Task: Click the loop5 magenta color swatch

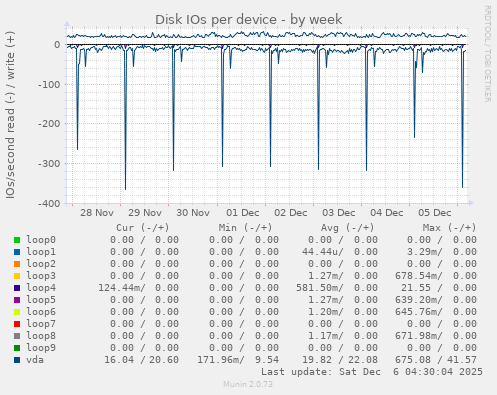Action: click(x=17, y=300)
